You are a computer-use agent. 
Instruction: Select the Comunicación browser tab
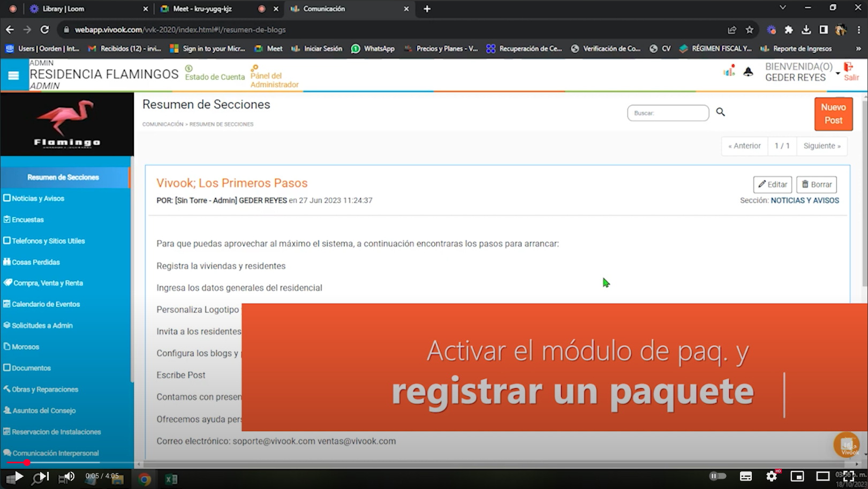(349, 9)
